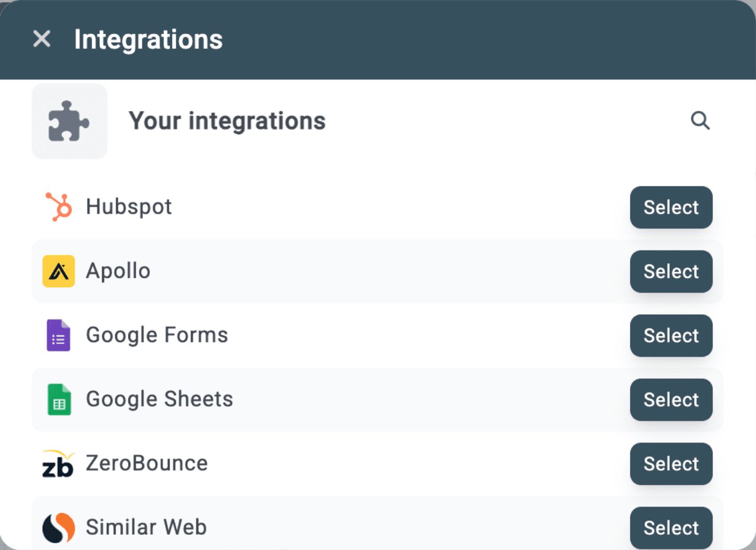Image resolution: width=756 pixels, height=550 pixels.
Task: Click the puzzle piece integrations icon
Action: [69, 122]
